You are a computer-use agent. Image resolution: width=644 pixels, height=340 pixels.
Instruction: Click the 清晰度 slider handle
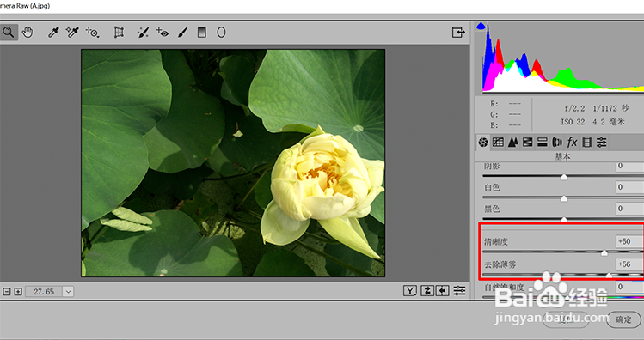click(x=604, y=253)
